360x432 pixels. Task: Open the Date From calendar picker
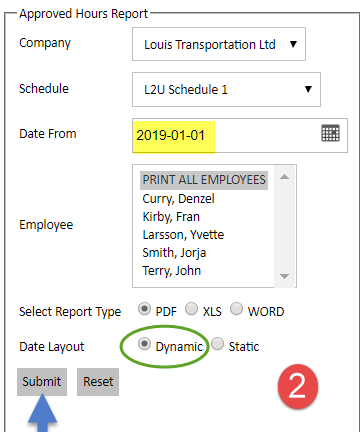click(x=330, y=133)
